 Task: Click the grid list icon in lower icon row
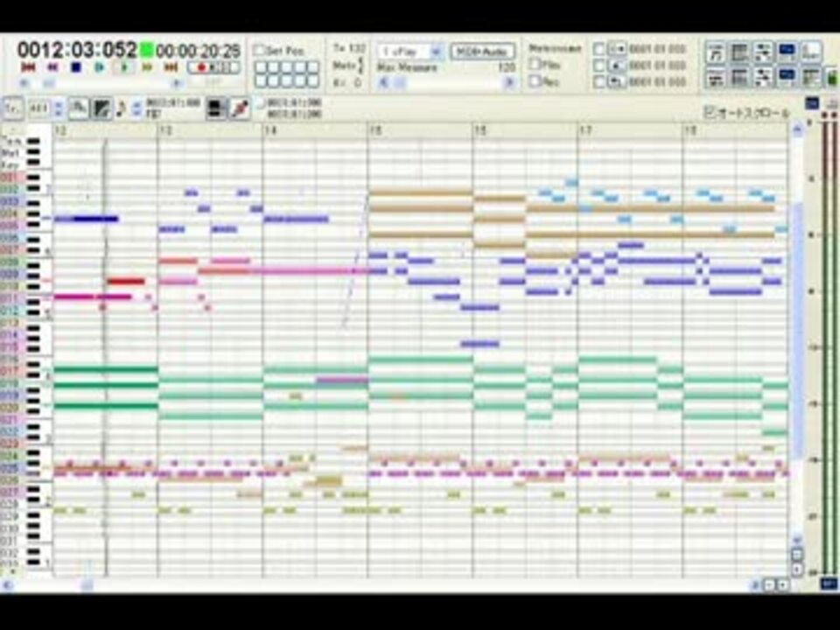pyautogui.click(x=739, y=78)
